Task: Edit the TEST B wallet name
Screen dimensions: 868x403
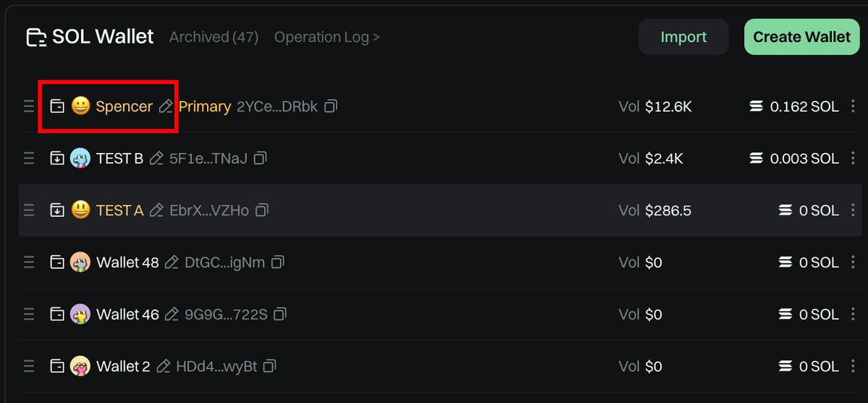Action: 156,159
